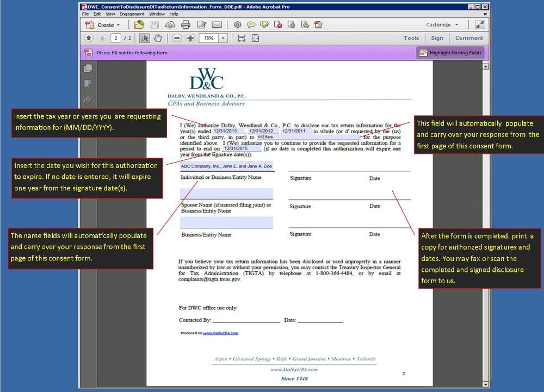Click the ABC Company name field

pos(226,166)
